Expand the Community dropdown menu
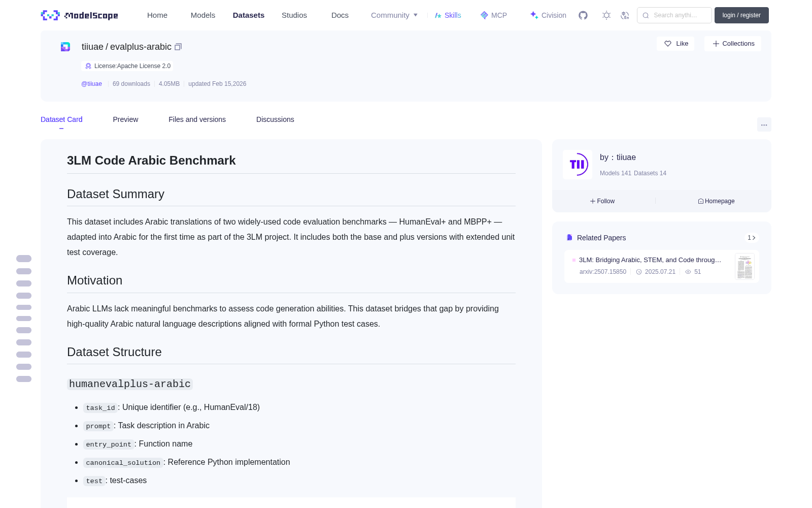The height and width of the screenshot is (508, 812). 394,15
